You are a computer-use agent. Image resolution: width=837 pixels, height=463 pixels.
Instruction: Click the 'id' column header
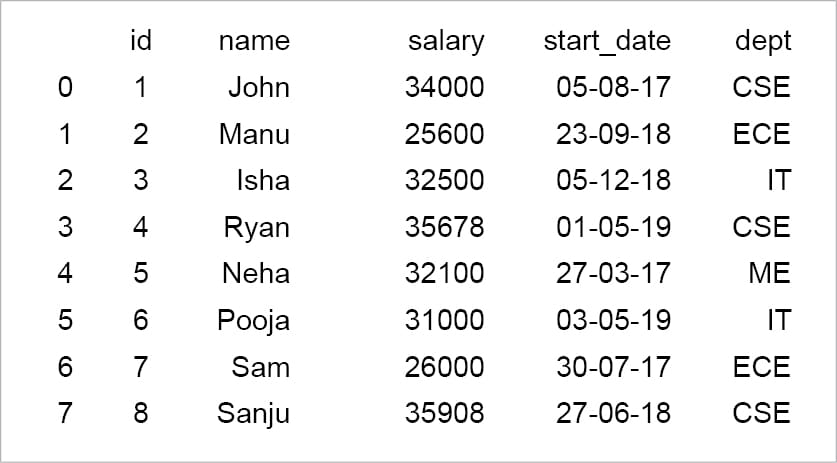point(140,41)
